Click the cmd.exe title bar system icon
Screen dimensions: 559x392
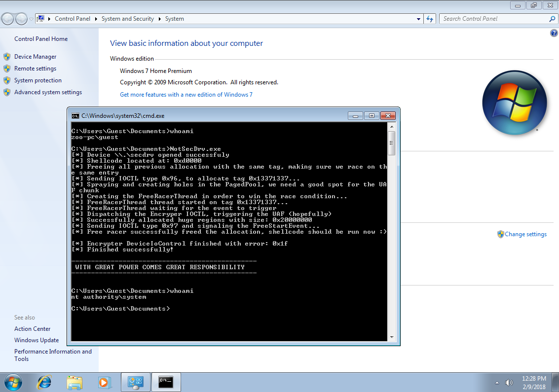75,116
